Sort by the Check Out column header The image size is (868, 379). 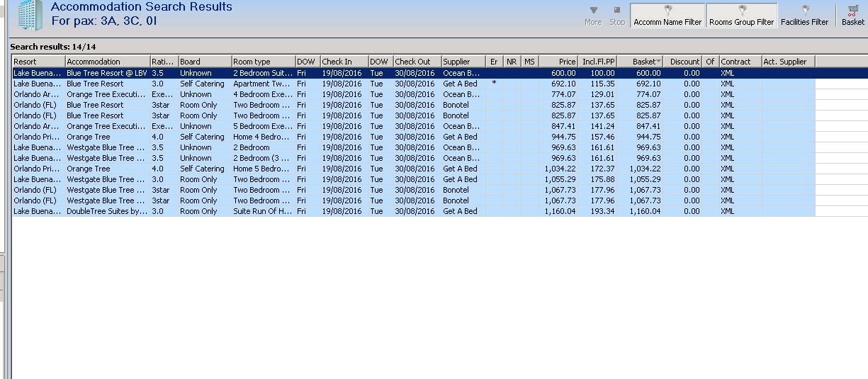(x=417, y=62)
